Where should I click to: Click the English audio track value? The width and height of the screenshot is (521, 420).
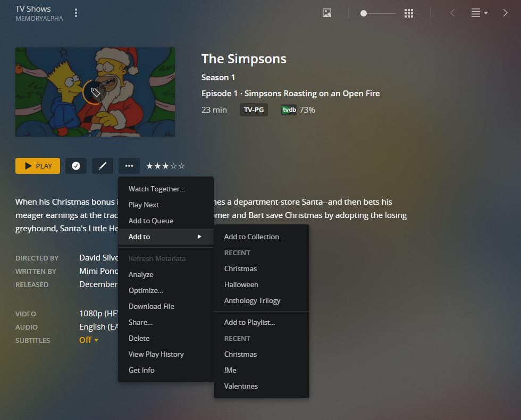(x=99, y=326)
